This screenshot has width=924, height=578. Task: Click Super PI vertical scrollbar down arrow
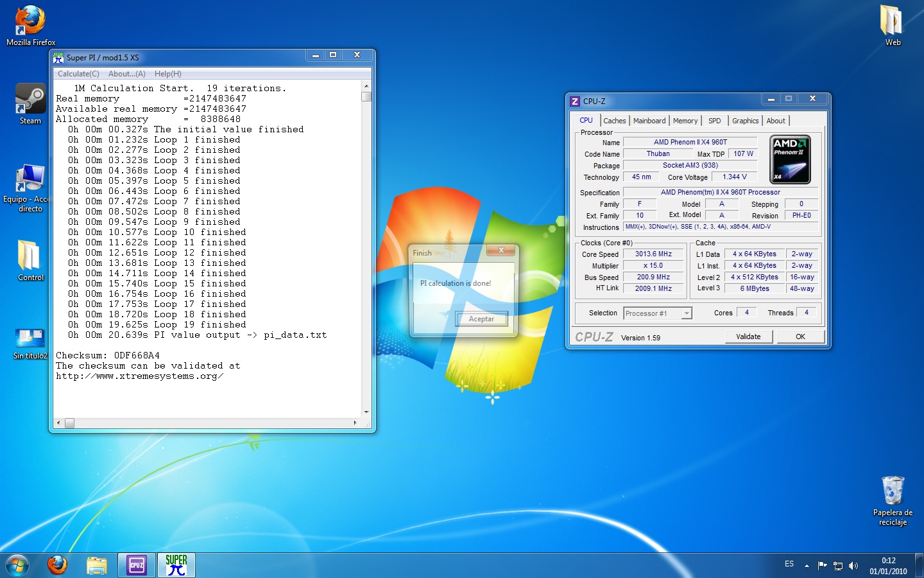(x=366, y=412)
